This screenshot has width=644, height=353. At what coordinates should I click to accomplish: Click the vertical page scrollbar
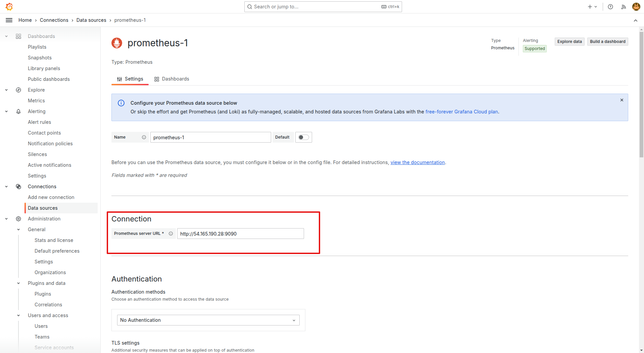[x=641, y=94]
